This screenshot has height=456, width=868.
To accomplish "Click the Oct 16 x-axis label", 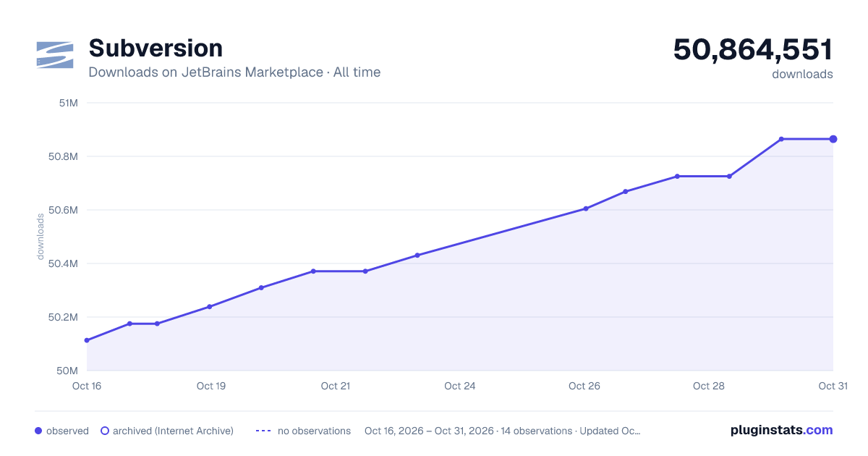I will click(x=87, y=386).
